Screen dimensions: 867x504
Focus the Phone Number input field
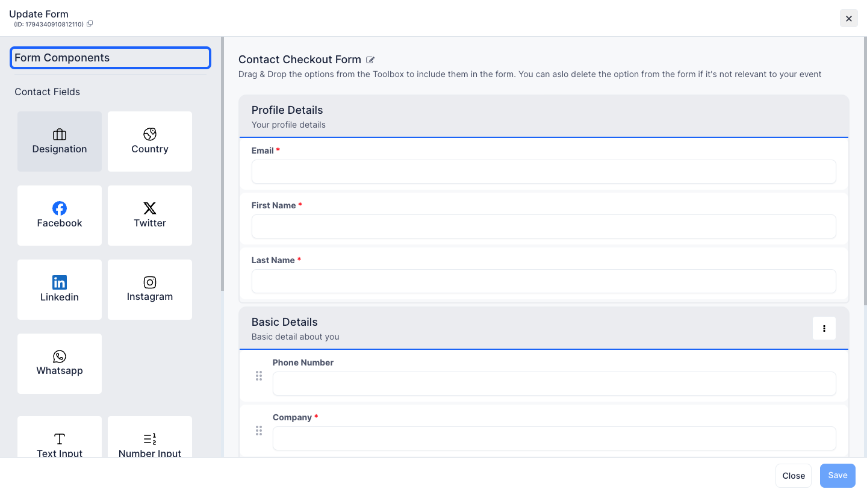[555, 384]
